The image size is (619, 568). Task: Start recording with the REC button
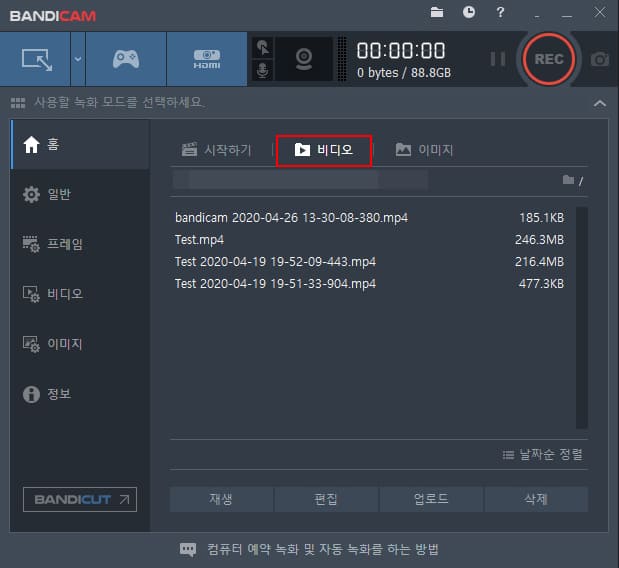549,59
